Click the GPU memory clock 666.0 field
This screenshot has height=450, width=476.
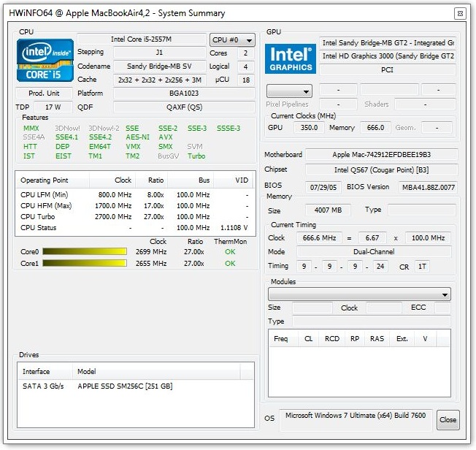pyautogui.click(x=375, y=128)
